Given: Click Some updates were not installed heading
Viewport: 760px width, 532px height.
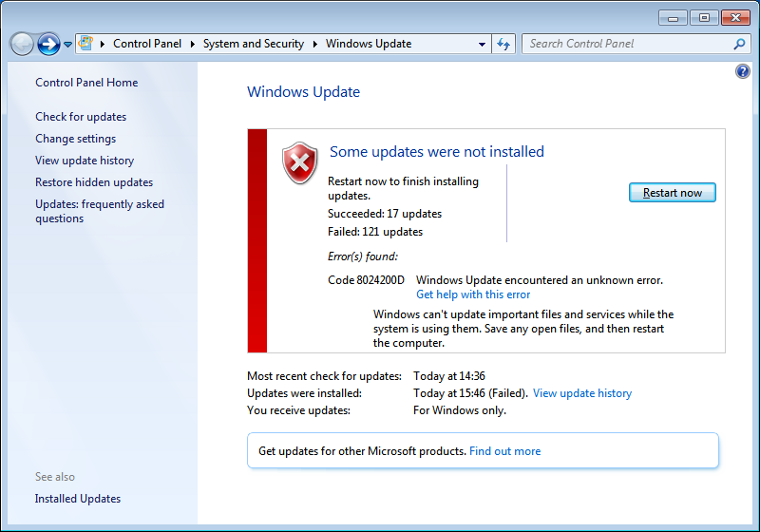Looking at the screenshot, I should tap(437, 152).
